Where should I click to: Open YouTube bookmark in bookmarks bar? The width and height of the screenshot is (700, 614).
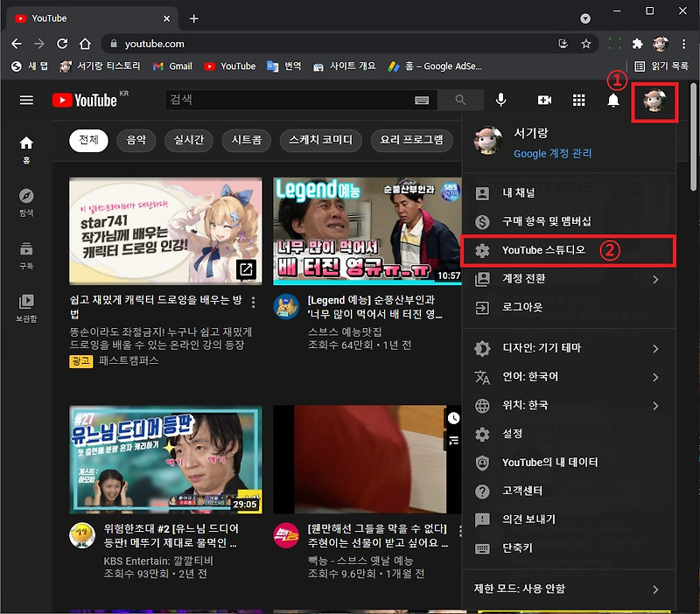click(x=230, y=66)
